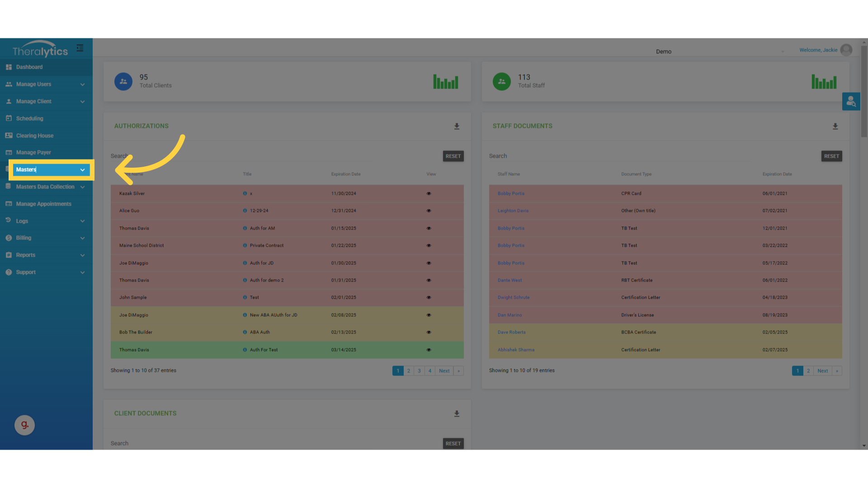Go to page 2 of Authorizations

(x=408, y=371)
